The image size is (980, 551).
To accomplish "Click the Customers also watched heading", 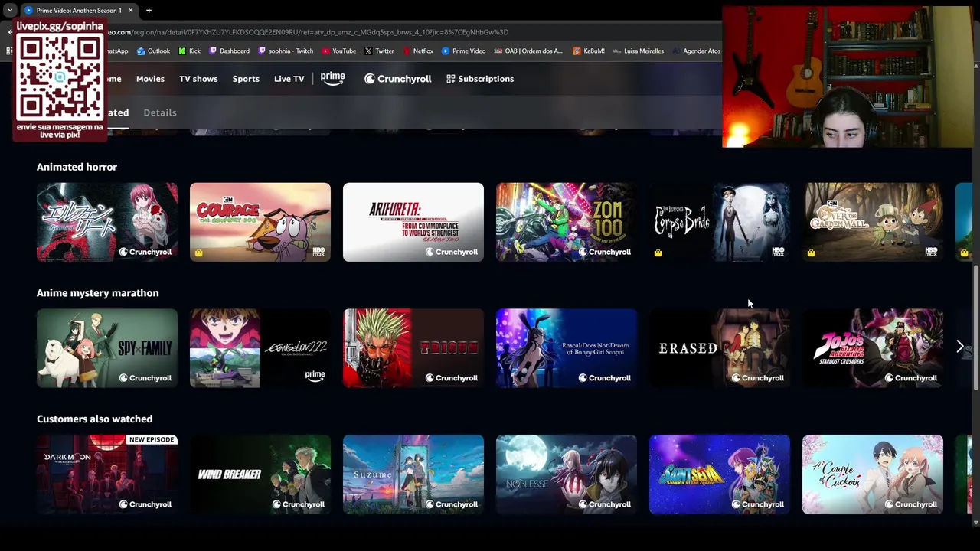I will point(95,419).
